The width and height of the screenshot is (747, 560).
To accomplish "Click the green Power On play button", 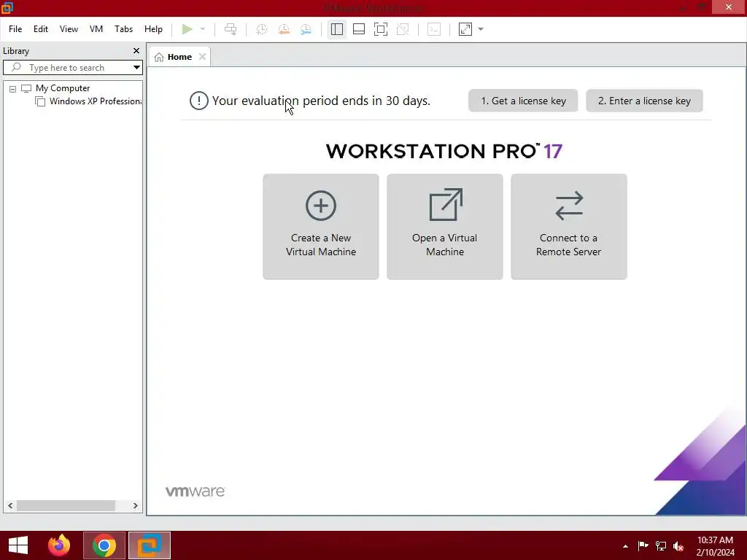I will click(187, 29).
